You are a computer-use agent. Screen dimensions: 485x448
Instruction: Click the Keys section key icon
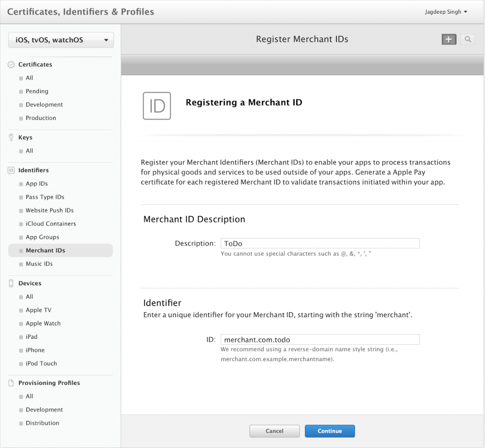11,137
